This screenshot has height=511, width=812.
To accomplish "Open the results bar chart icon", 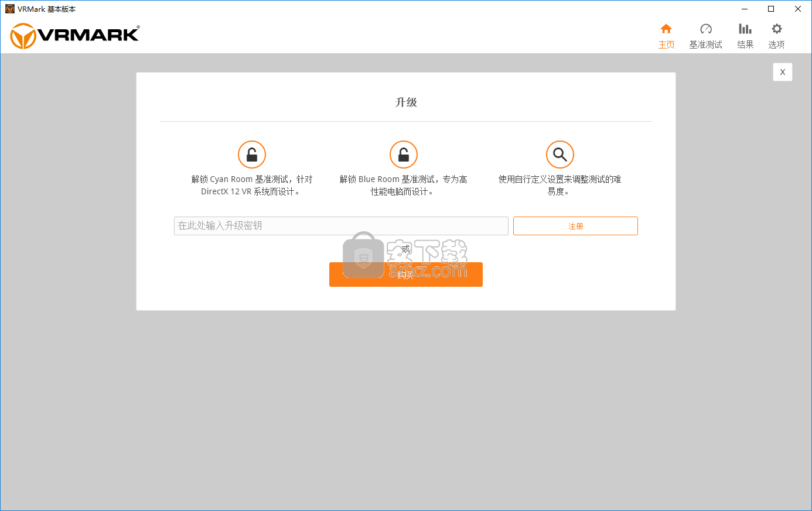I will [x=745, y=29].
